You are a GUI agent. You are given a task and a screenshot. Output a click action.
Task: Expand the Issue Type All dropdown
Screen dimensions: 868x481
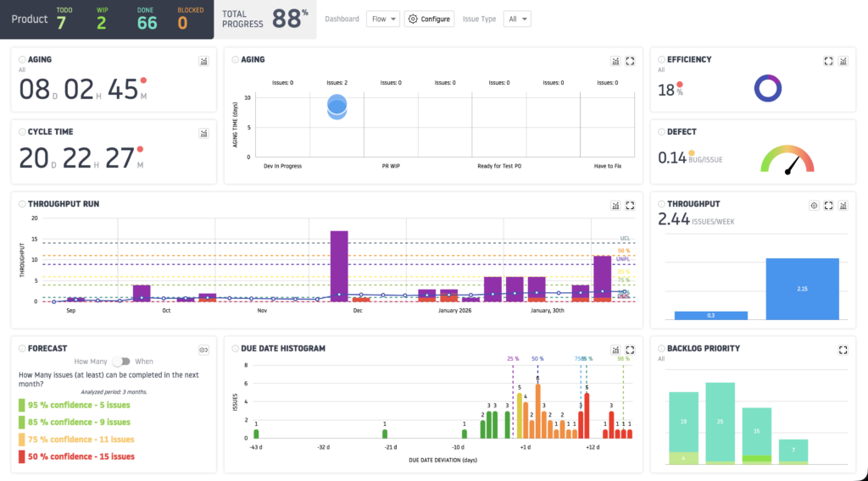(x=516, y=19)
